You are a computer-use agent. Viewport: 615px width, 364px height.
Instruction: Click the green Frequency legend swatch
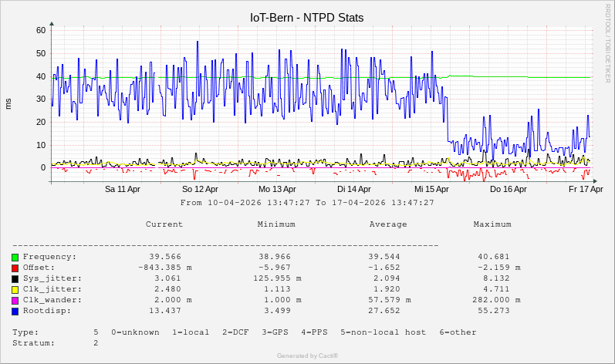pyautogui.click(x=15, y=257)
